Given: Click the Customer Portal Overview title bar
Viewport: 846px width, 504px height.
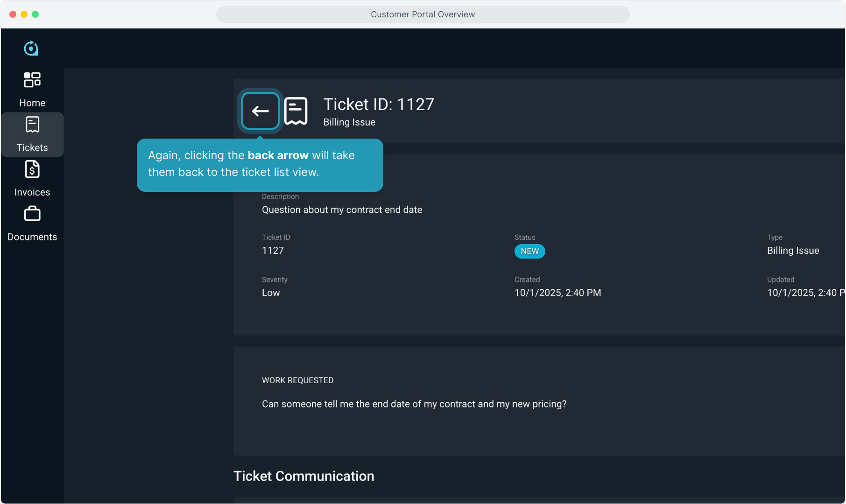Looking at the screenshot, I should pyautogui.click(x=423, y=14).
